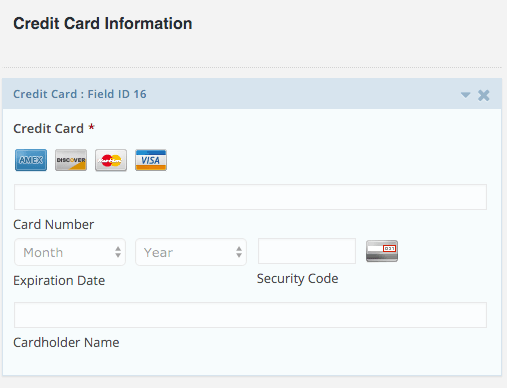
Task: Click the Year selector up-down arrows
Action: (x=239, y=252)
